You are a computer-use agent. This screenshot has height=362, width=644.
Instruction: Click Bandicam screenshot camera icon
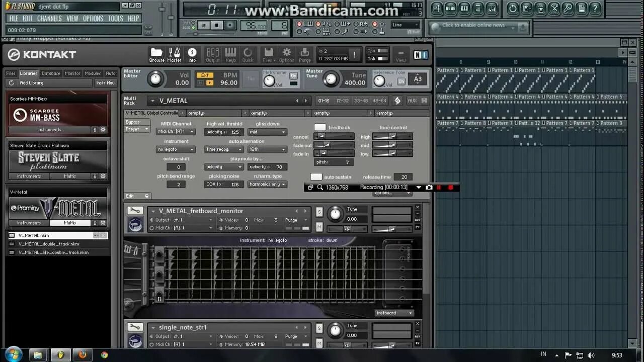[429, 188]
